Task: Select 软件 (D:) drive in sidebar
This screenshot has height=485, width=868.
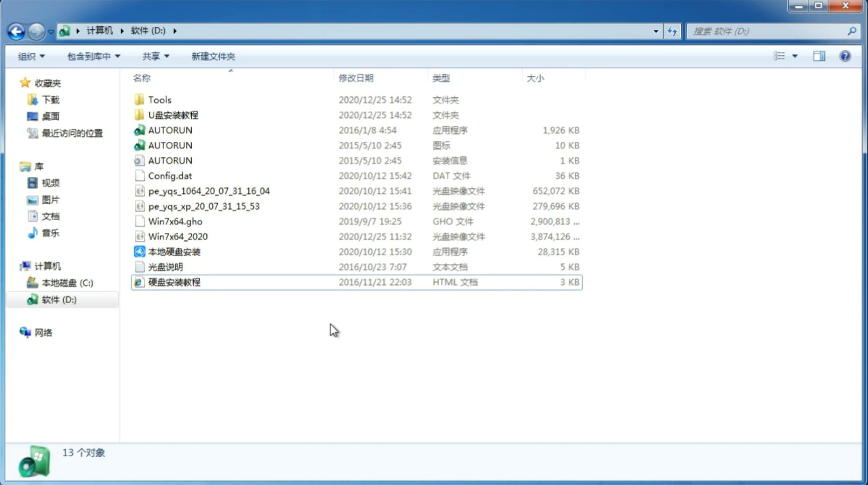Action: 59,299
